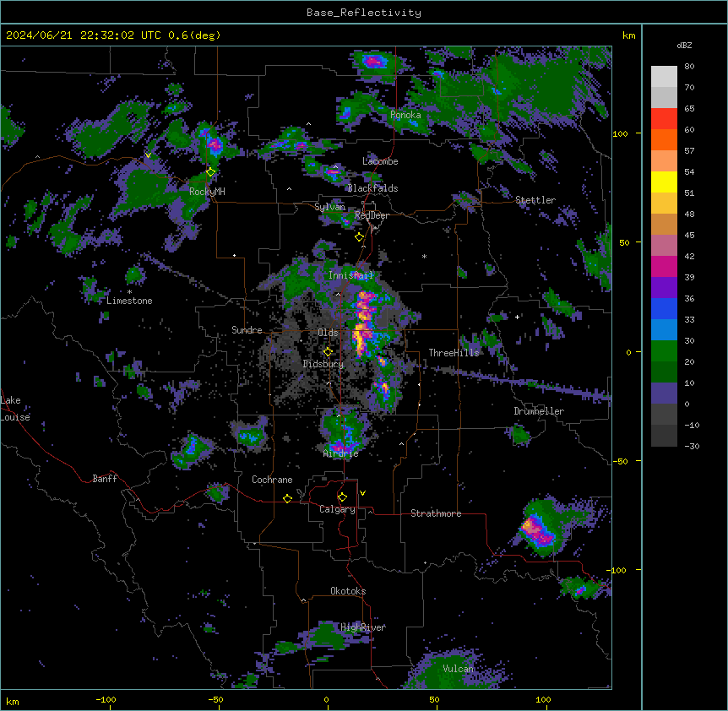Click the Limestone label
This screenshot has height=711, width=728.
click(129, 301)
